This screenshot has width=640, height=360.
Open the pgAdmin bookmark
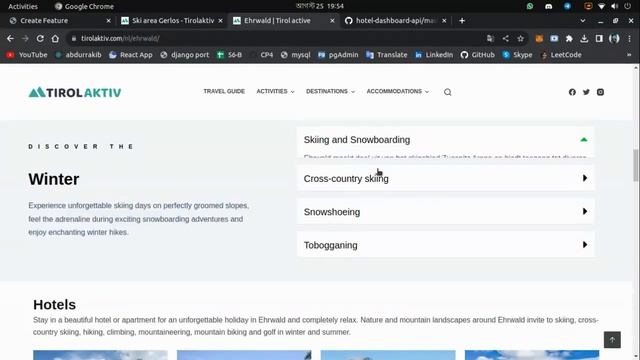pos(338,55)
